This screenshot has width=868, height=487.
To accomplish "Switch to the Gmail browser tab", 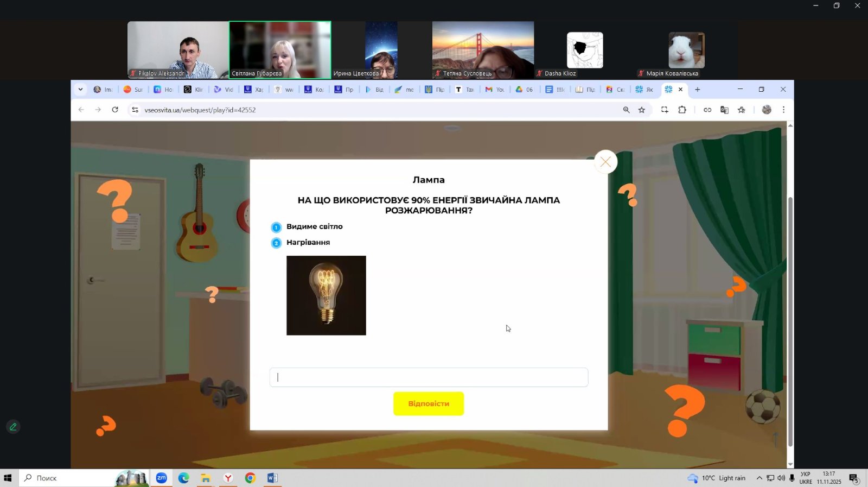I will (x=494, y=90).
